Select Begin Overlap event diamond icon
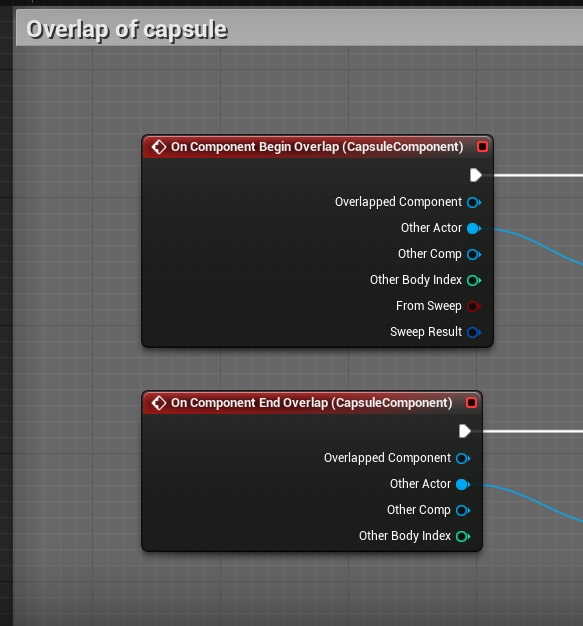The height and width of the screenshot is (626, 583). (159, 147)
